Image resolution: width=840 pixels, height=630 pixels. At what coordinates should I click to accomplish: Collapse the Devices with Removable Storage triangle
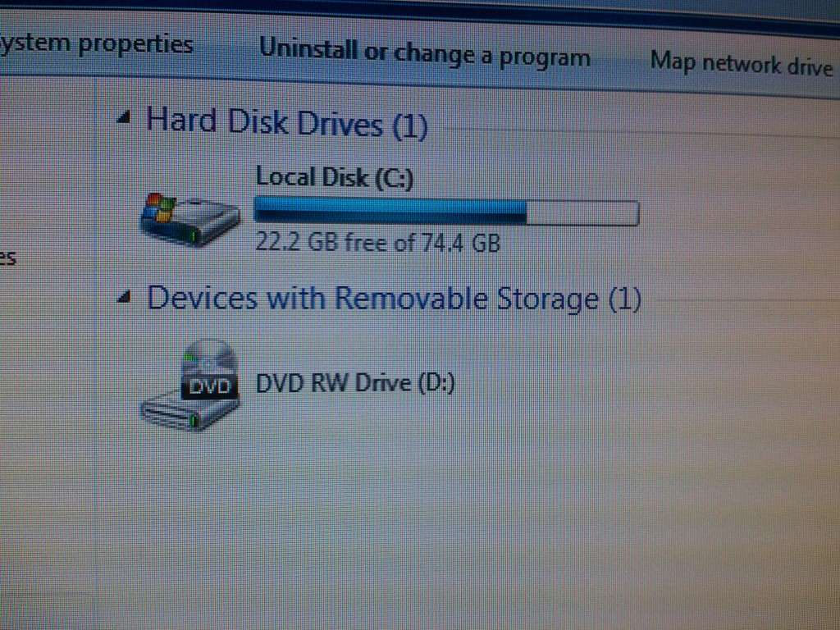(x=124, y=296)
